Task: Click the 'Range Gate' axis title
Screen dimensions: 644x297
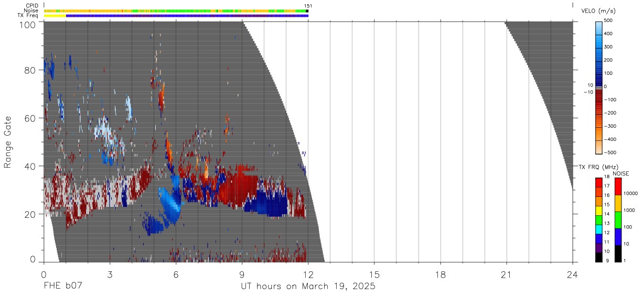Action: pyautogui.click(x=8, y=142)
